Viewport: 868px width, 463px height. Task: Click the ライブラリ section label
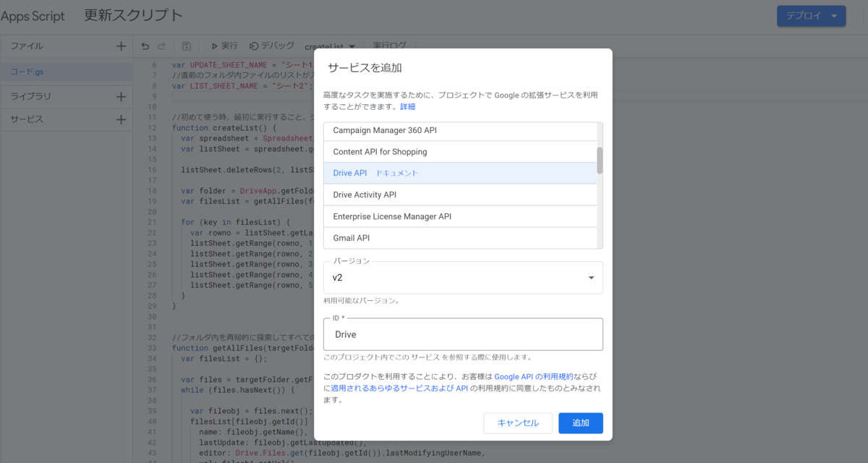tap(30, 96)
